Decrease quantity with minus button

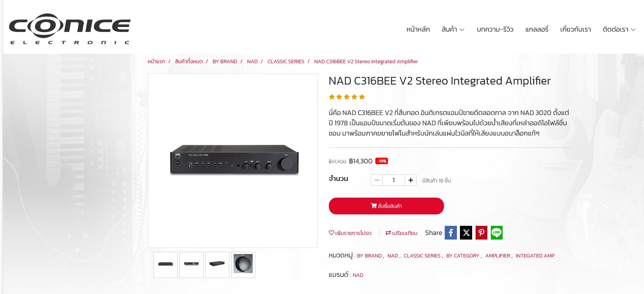[377, 180]
